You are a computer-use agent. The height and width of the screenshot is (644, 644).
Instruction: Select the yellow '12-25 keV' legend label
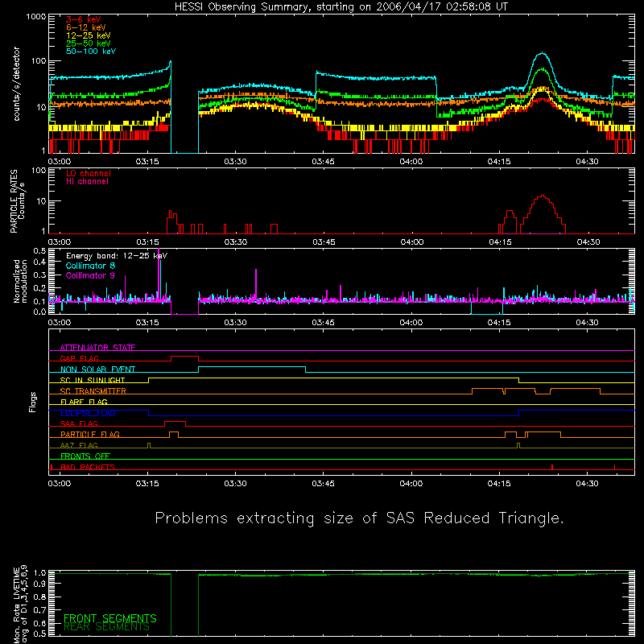coord(89,35)
